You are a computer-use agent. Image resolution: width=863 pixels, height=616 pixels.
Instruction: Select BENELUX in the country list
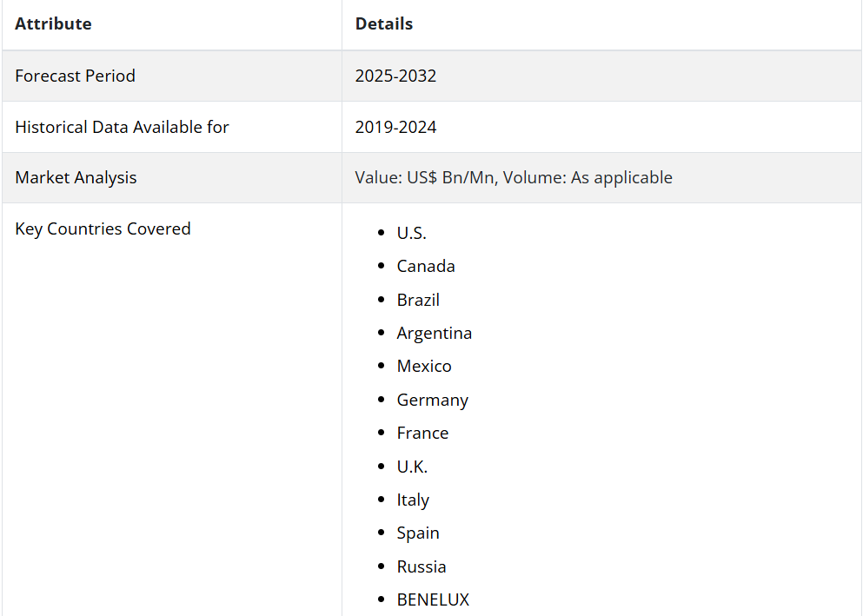pyautogui.click(x=433, y=599)
